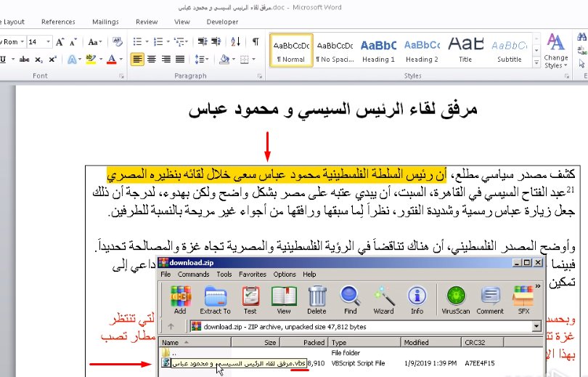Apply paragraph Shading paint bucket
The image size is (588, 377).
(224, 60)
